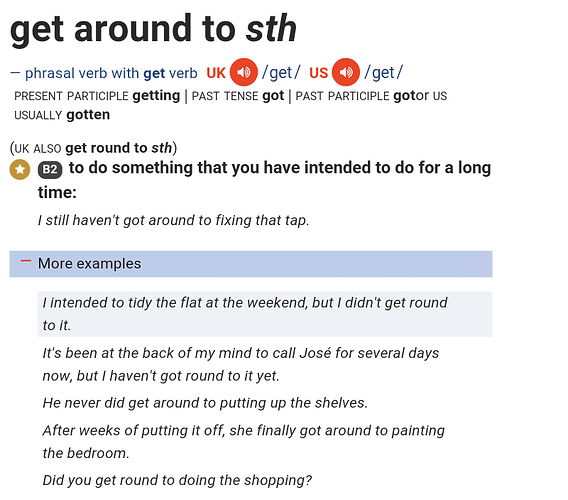Click the B2 level badge
Viewport: 568px width, 500px height.
tap(50, 170)
